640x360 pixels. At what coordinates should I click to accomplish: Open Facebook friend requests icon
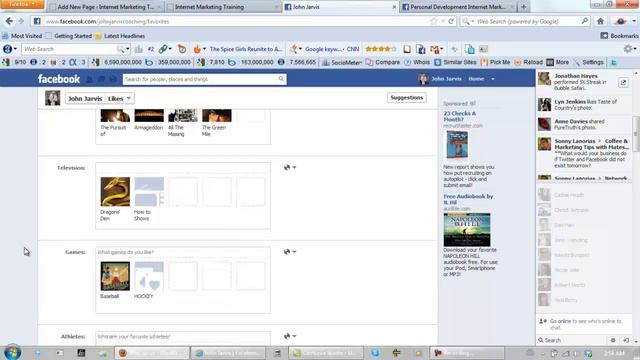click(x=89, y=79)
